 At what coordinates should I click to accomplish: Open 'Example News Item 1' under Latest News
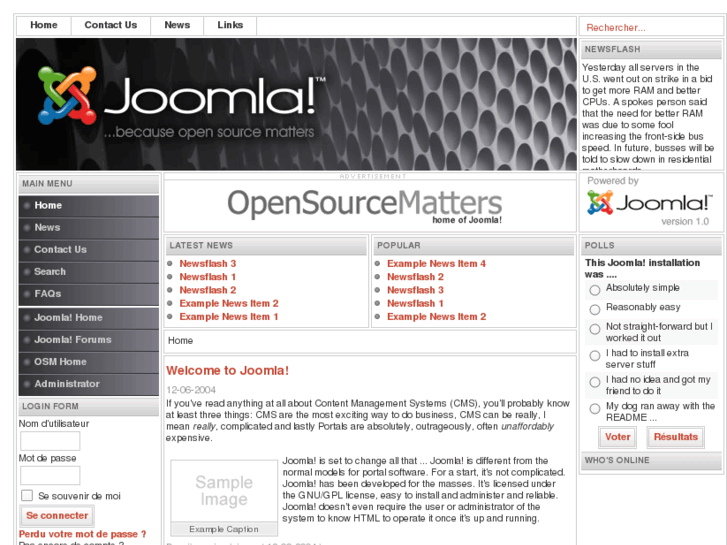pos(229,317)
